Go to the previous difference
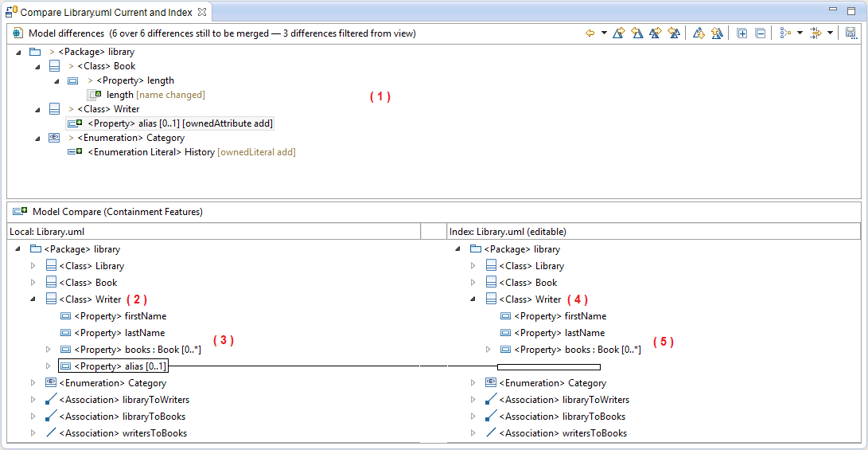 click(716, 33)
